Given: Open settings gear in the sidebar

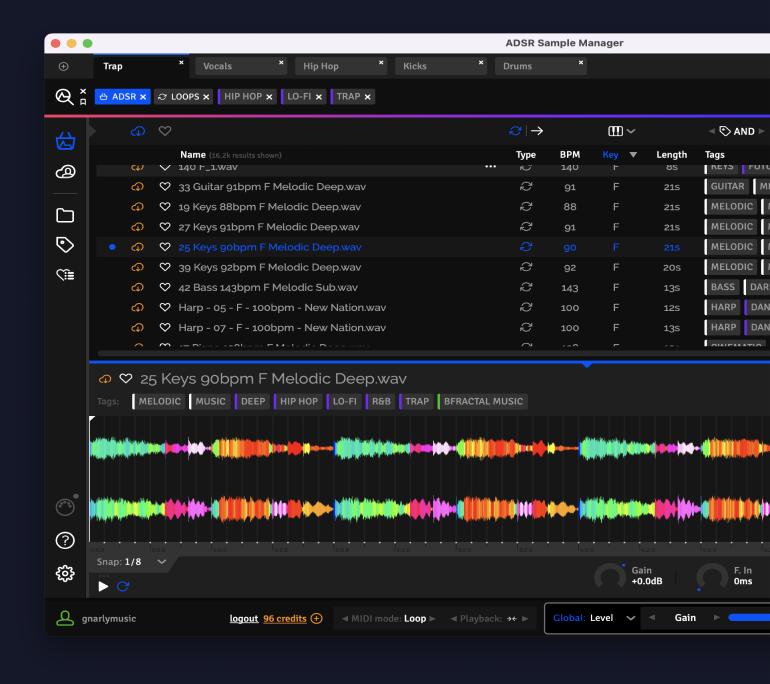Looking at the screenshot, I should pos(65,573).
